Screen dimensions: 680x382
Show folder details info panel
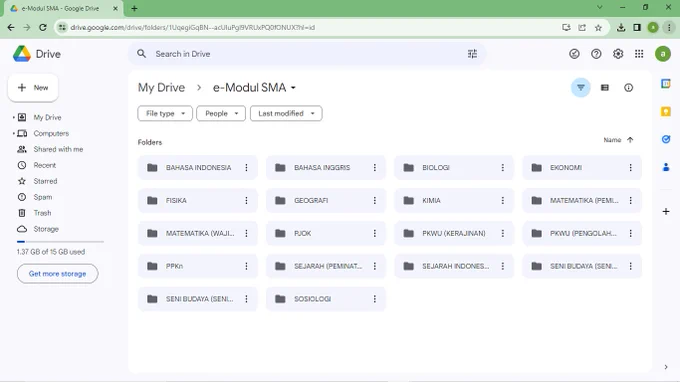coord(628,88)
